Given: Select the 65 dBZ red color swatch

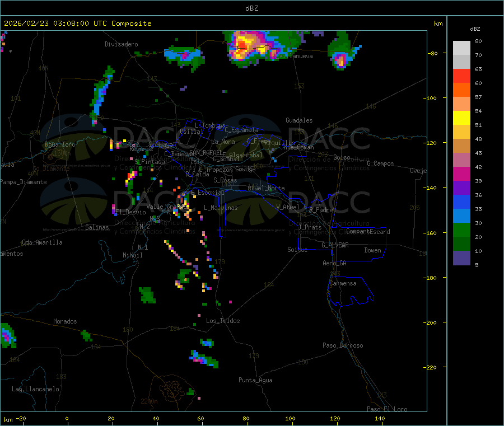Looking at the screenshot, I should pos(461,76).
